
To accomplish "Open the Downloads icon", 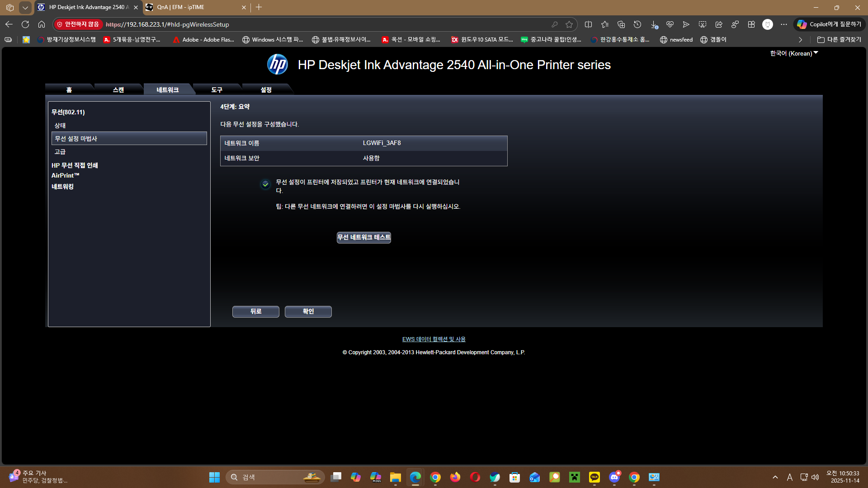I will [654, 24].
